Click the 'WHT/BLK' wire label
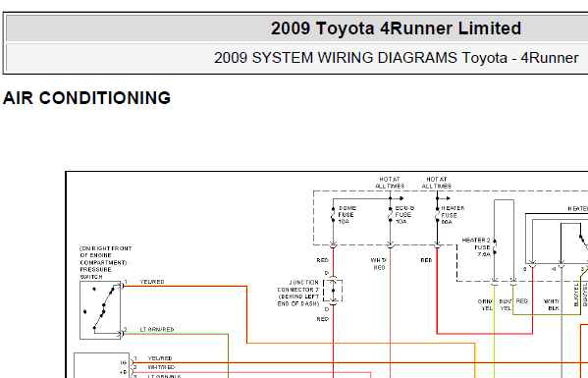Screen dimensions: 588x378 point(552,304)
